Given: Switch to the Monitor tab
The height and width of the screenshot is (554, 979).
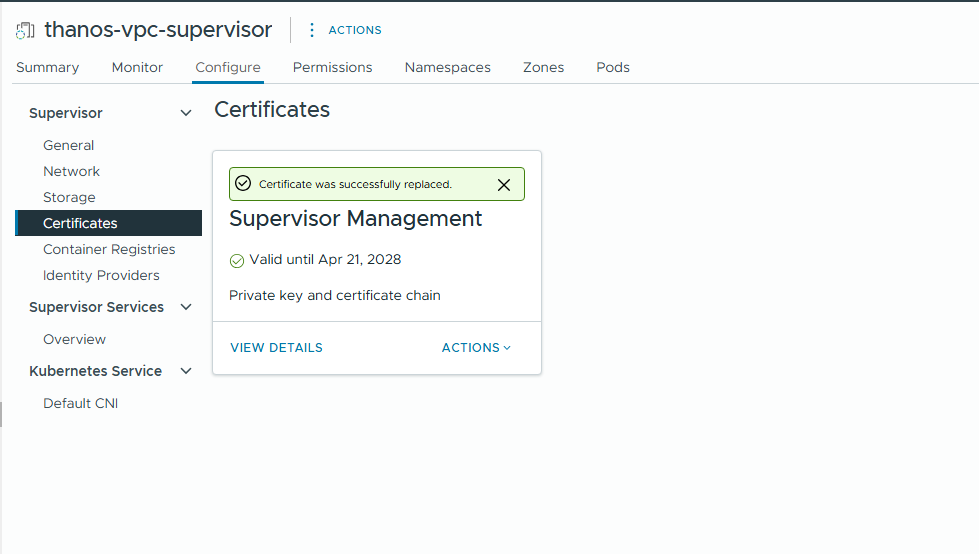Looking at the screenshot, I should tap(137, 67).
